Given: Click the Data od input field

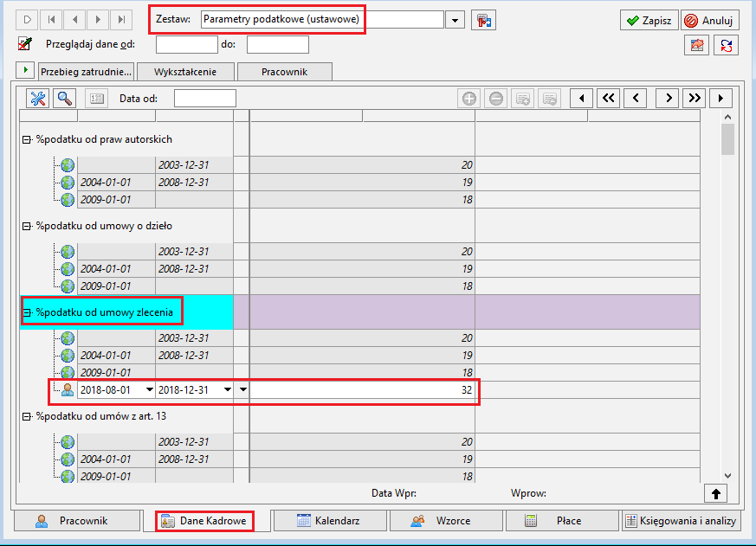Looking at the screenshot, I should (205, 99).
